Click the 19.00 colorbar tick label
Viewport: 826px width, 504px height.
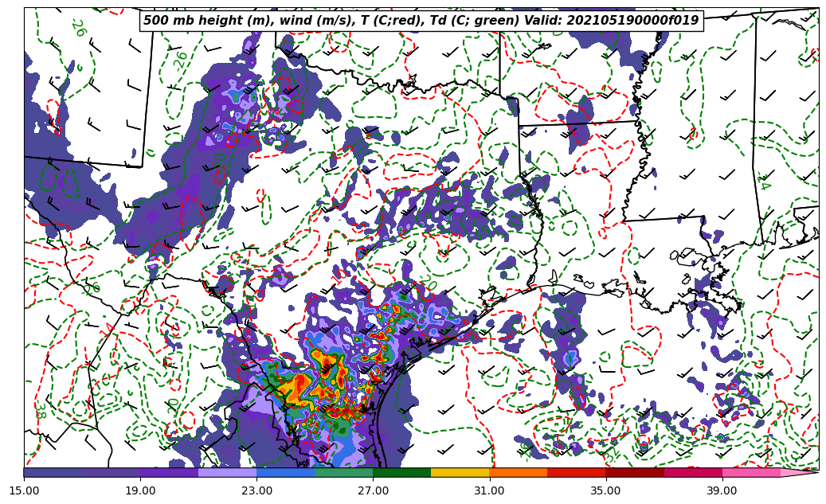pos(140,490)
